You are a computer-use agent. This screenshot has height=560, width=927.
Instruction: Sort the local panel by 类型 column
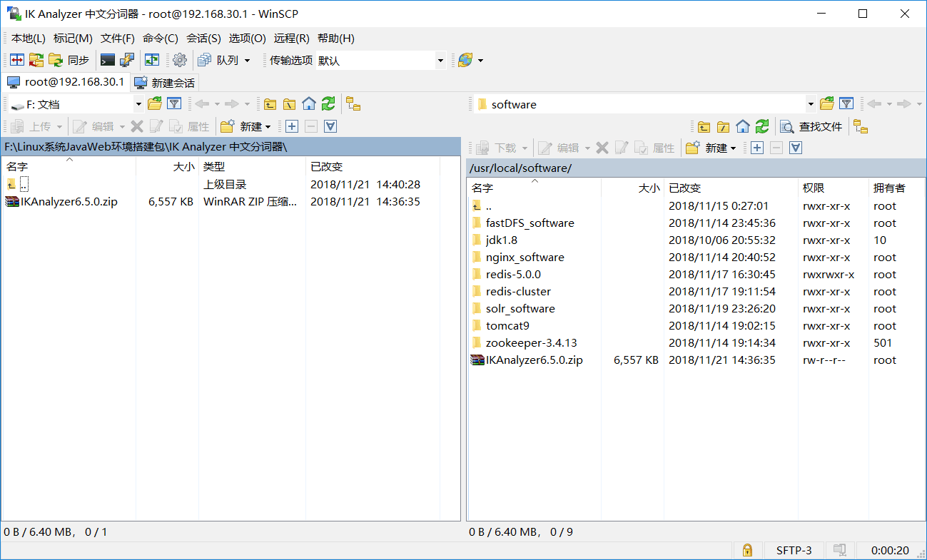coord(252,166)
